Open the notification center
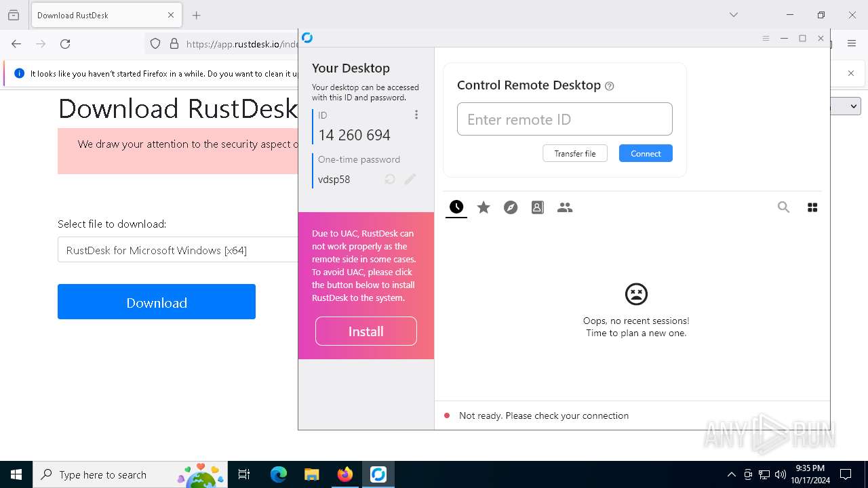 [x=846, y=474]
